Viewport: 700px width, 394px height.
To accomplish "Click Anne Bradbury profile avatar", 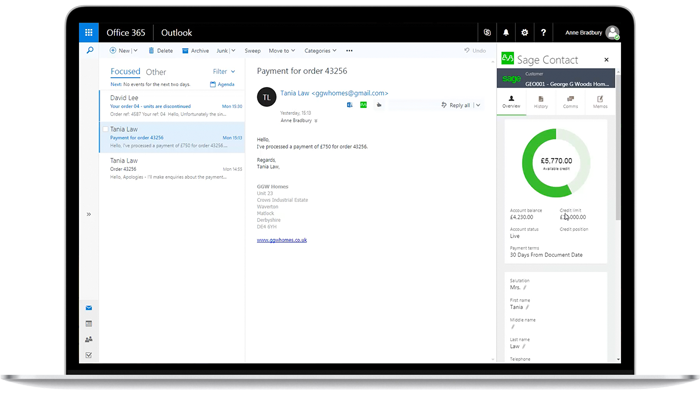I will tap(612, 33).
